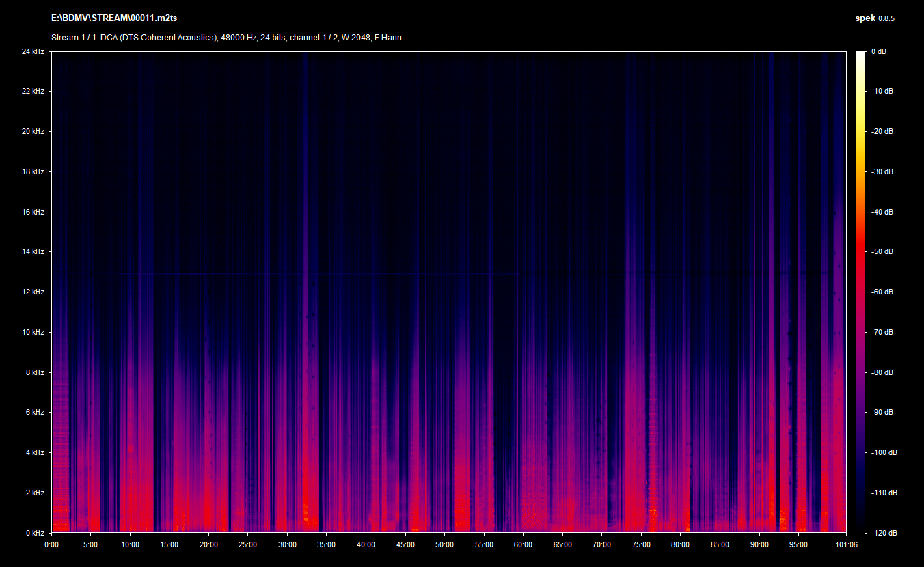Select the 0 kHz frequency axis label

(34, 533)
